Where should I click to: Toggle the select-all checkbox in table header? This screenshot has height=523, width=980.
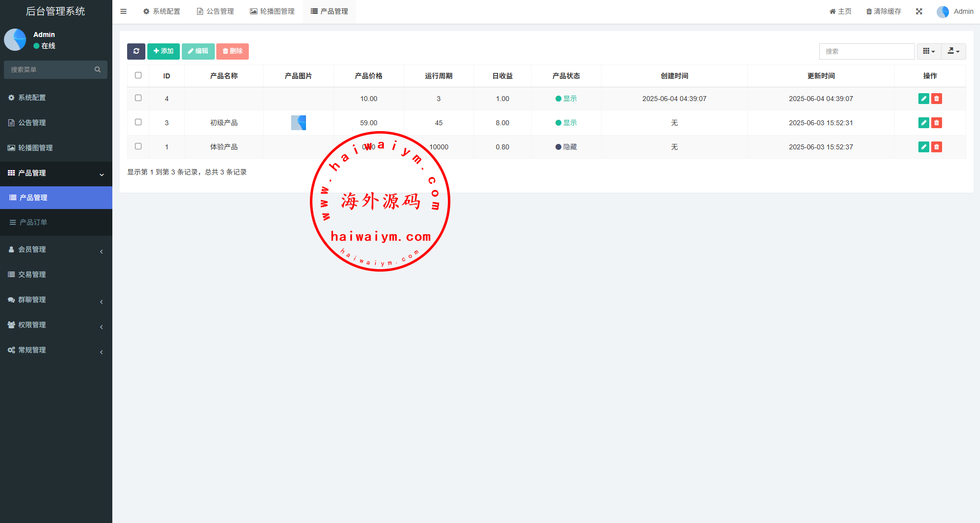[x=138, y=75]
